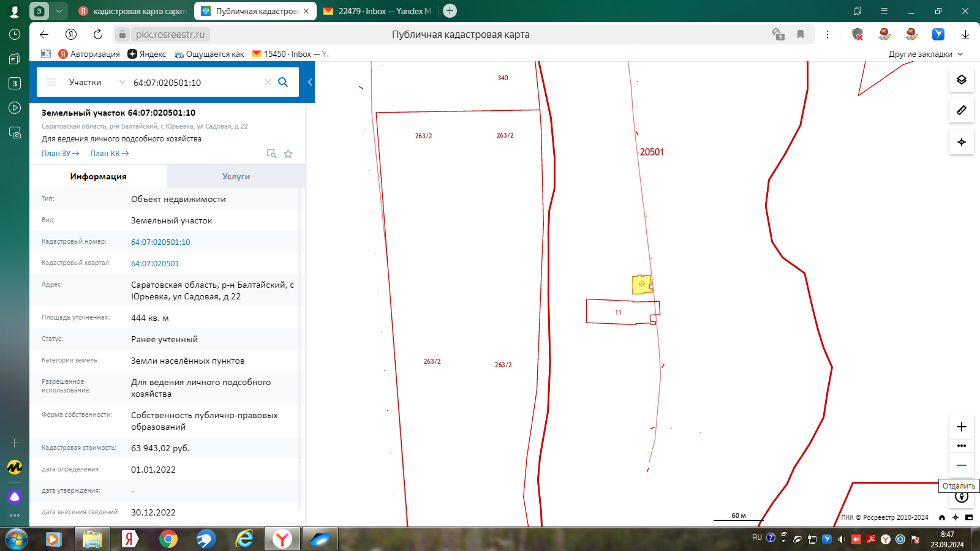Click the search magnifier icon
Image resolution: width=980 pixels, height=551 pixels.
(283, 82)
